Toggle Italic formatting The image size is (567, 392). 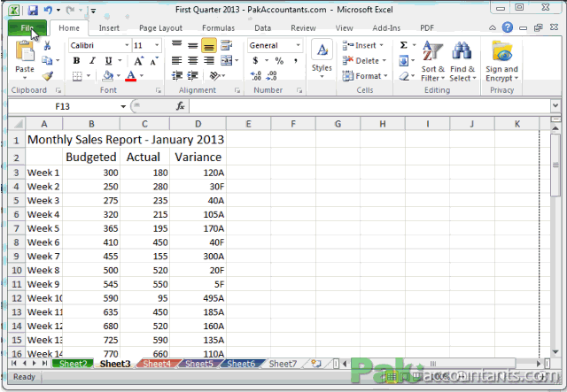(x=92, y=61)
